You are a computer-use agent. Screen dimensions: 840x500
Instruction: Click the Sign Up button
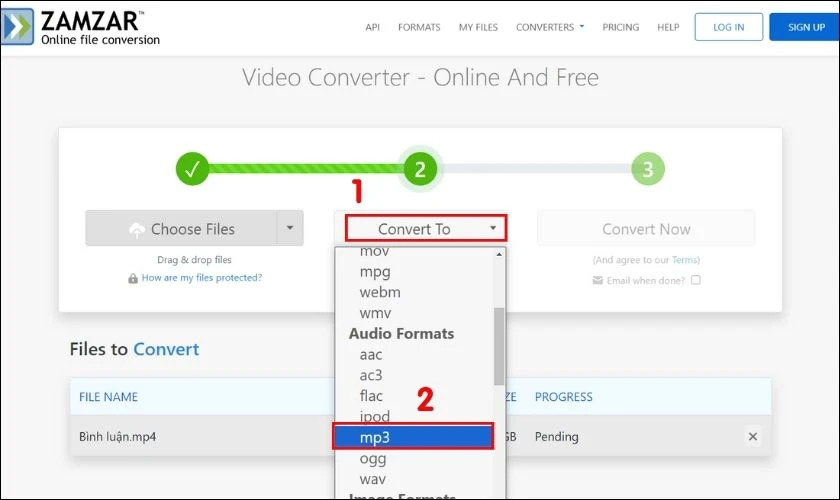pos(805,27)
